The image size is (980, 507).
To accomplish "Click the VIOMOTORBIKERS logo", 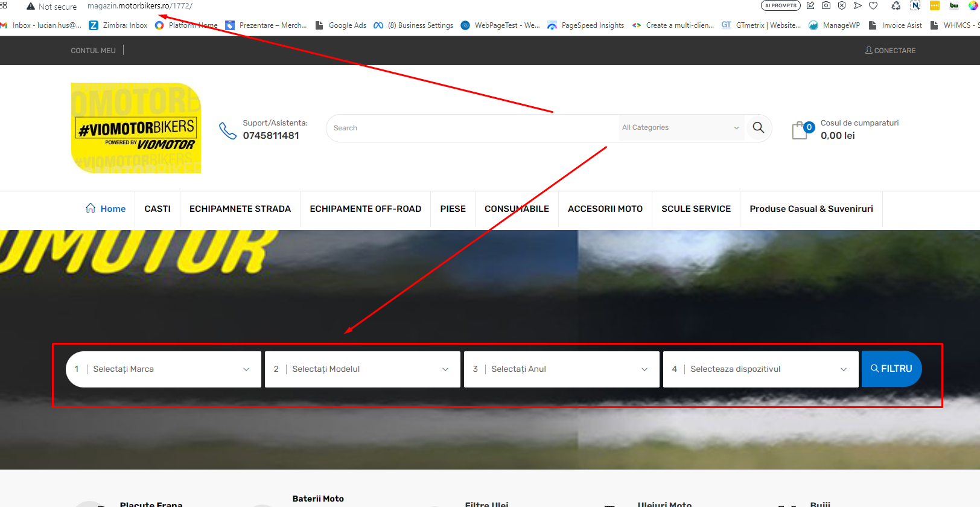I will click(x=136, y=128).
